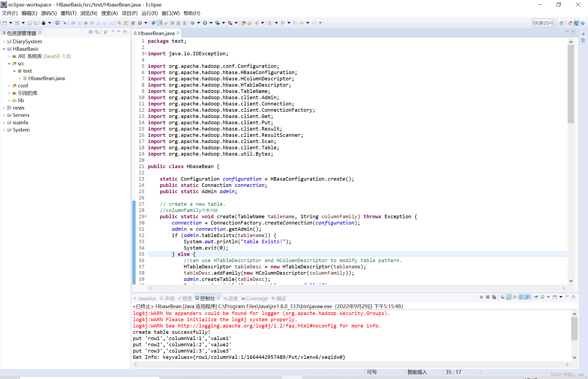The width and height of the screenshot is (588, 379).
Task: Toggle Skip All Breakpoints
Action: [65, 23]
